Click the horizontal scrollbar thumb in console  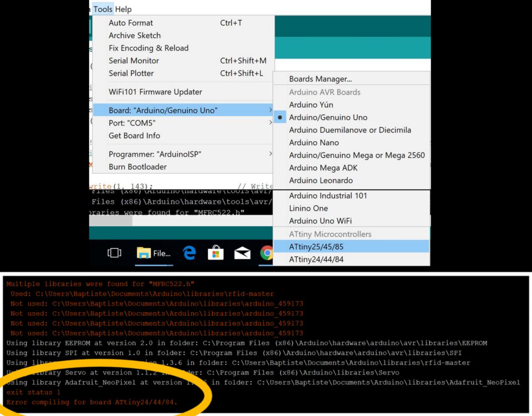(110, 221)
